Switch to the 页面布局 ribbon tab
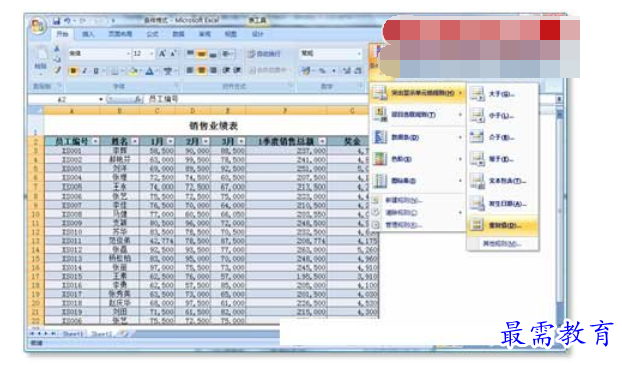622x365 pixels. (x=121, y=35)
